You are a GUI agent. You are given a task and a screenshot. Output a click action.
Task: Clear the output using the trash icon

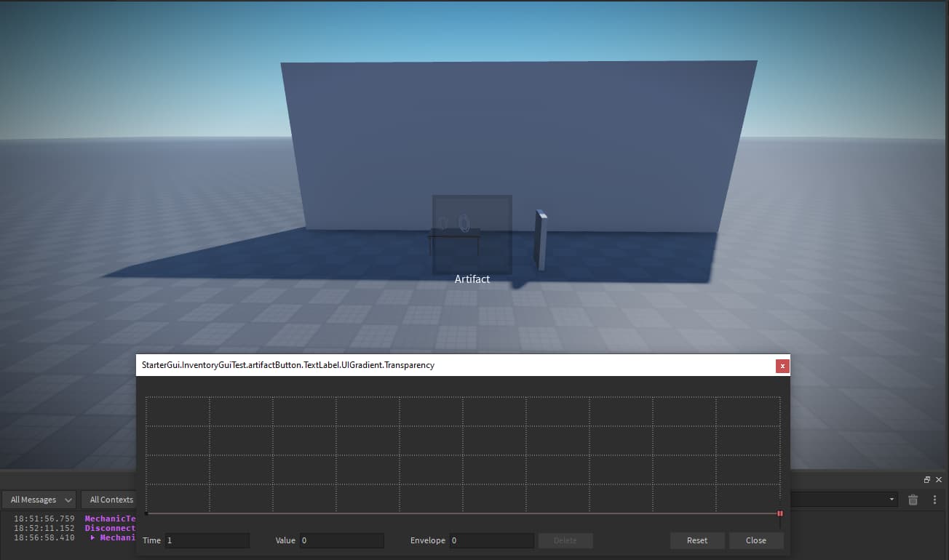pyautogui.click(x=913, y=500)
